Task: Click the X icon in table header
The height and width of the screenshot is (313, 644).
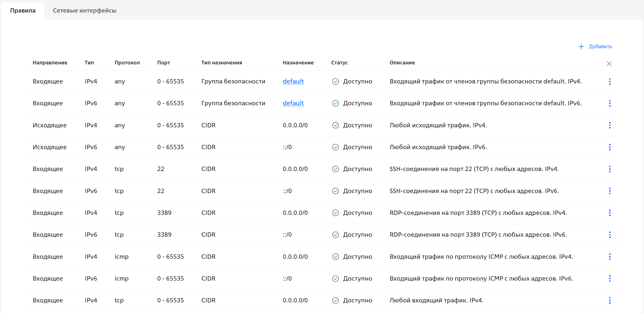Action: [x=609, y=64]
